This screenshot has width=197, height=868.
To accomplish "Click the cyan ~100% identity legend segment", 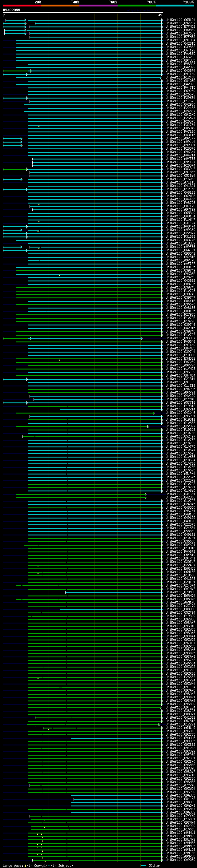I will pos(175,6).
